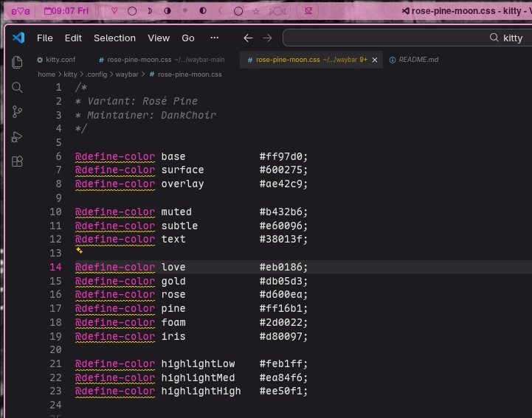Image resolution: width=532 pixels, height=418 pixels.
Task: Open the Edit menu
Action: (73, 38)
